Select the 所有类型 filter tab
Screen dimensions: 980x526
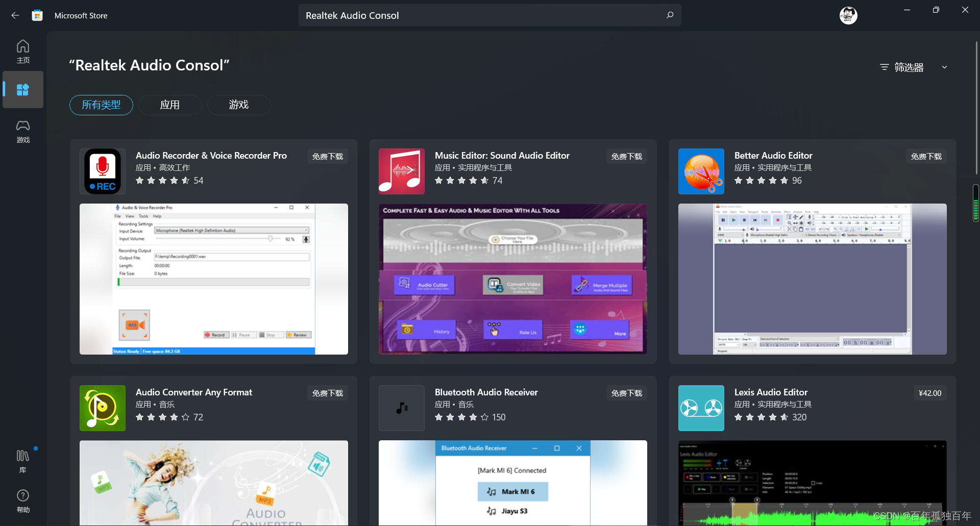(101, 105)
